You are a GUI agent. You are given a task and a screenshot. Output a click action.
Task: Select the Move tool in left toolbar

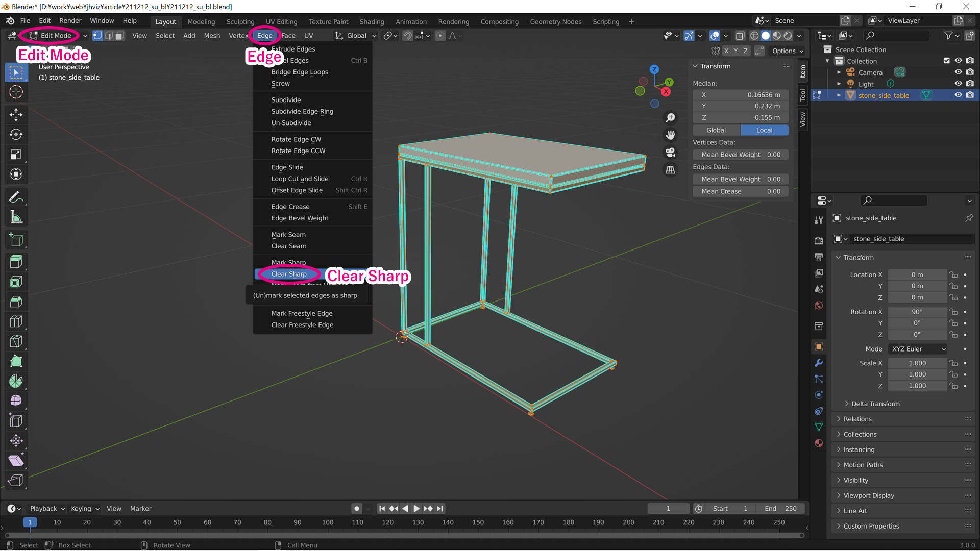pos(16,115)
